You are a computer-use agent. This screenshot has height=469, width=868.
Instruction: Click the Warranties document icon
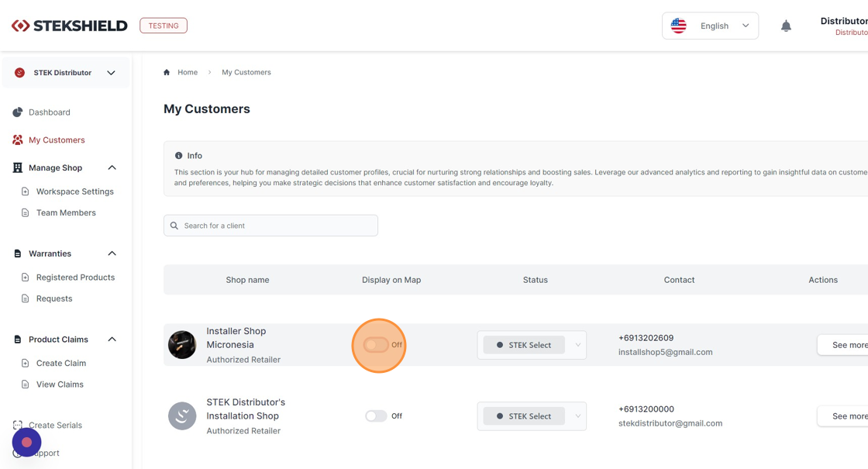coord(18,253)
